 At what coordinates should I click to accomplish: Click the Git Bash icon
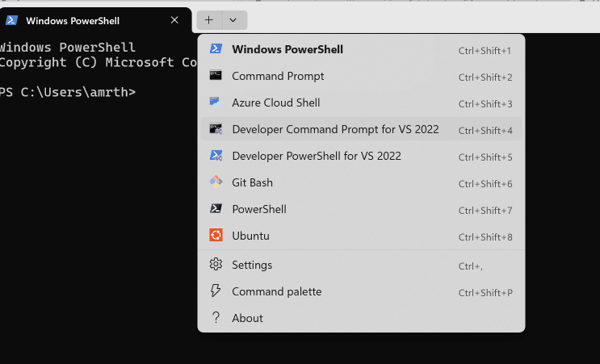point(216,182)
